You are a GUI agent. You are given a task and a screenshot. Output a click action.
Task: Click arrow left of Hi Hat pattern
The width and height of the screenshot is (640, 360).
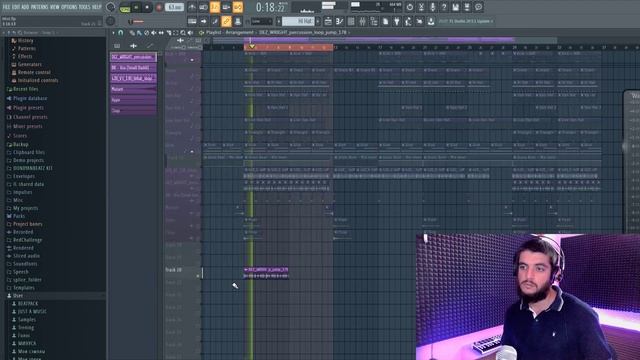(279, 21)
